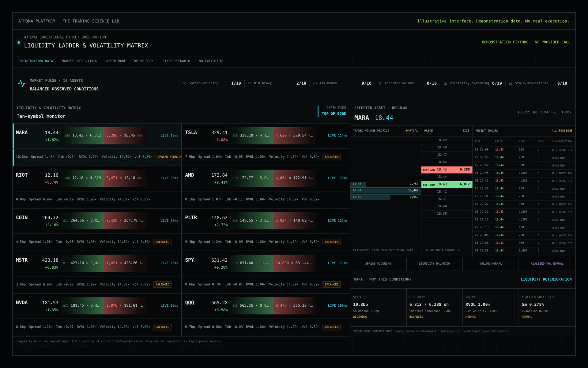Click the ALL SESSIONS filter in Recent Trades
This screenshot has height=368, width=588.
pos(562,131)
